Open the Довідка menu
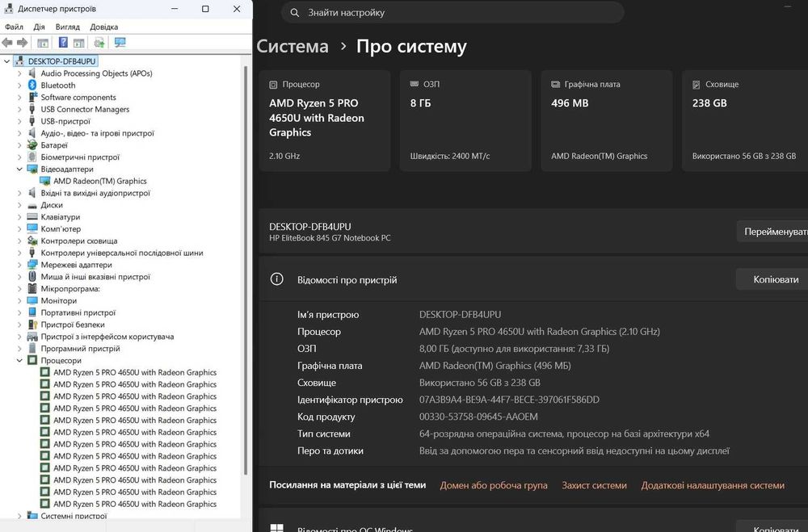 coord(104,27)
